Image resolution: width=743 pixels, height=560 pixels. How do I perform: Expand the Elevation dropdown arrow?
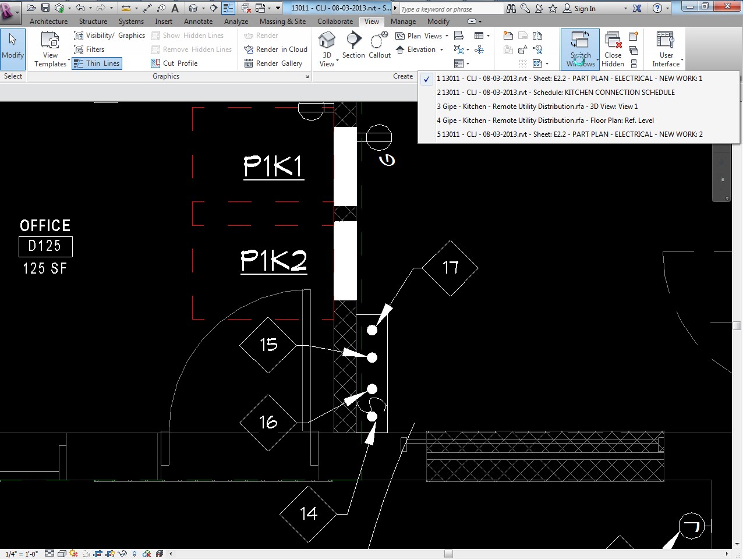pos(441,50)
